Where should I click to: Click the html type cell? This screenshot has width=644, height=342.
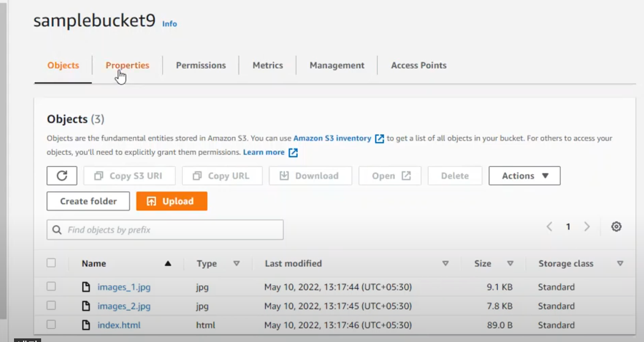206,325
